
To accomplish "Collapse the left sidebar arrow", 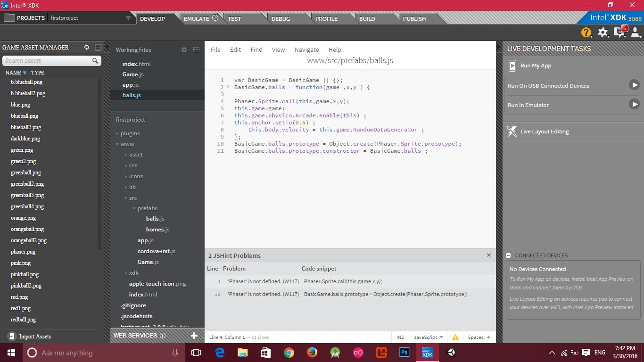I will pyautogui.click(x=107, y=47).
